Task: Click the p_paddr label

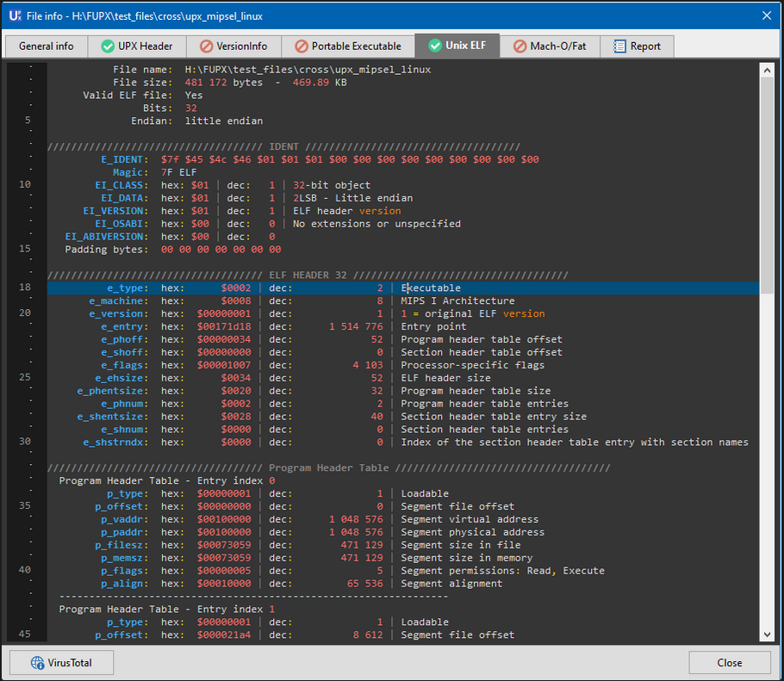Action: pos(125,533)
